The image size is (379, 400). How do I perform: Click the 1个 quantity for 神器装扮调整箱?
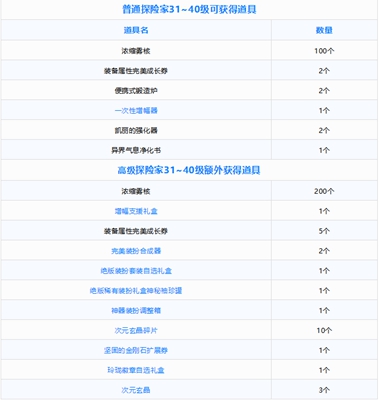pos(324,310)
